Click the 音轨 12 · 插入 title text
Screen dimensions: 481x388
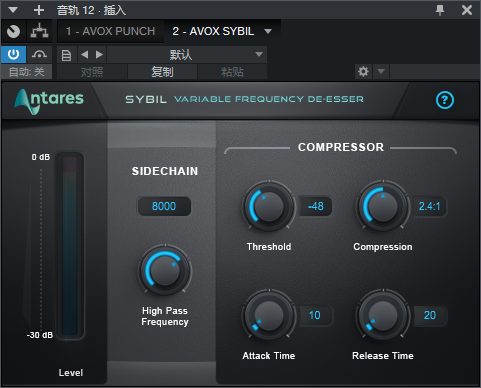(91, 10)
